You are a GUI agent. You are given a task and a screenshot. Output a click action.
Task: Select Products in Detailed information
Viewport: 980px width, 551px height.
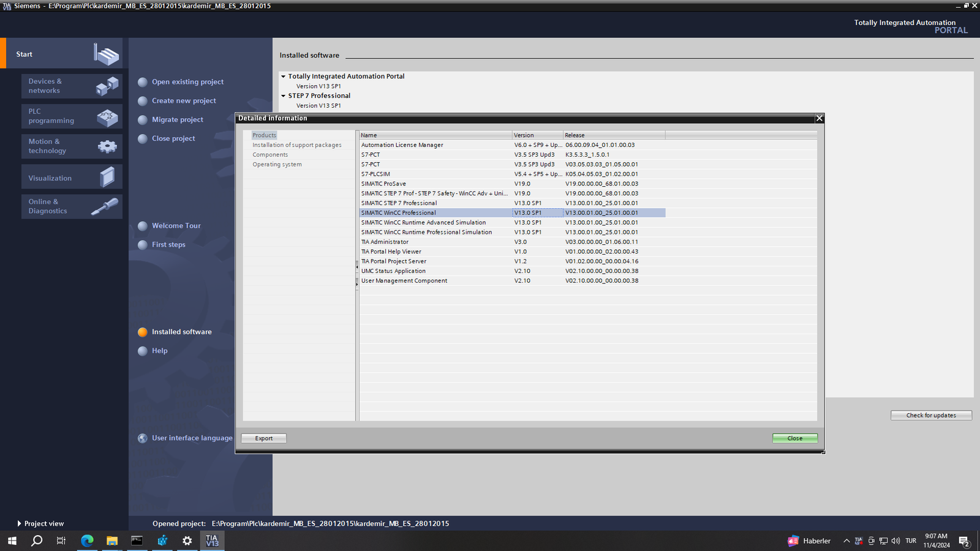(264, 135)
